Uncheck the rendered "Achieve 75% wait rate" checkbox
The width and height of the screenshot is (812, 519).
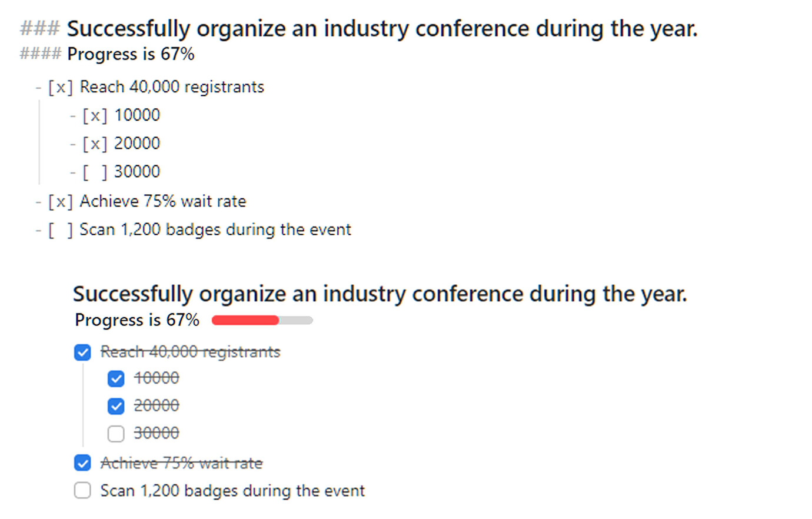click(x=82, y=463)
